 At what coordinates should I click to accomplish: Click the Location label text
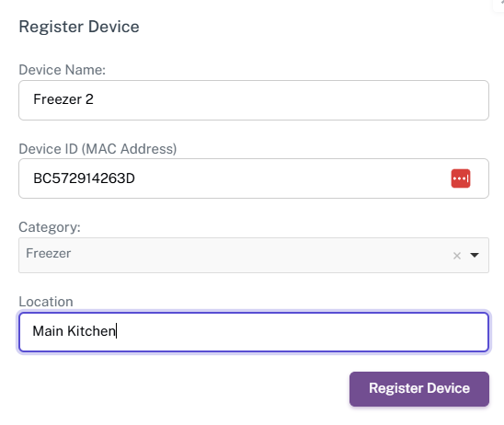pos(46,302)
